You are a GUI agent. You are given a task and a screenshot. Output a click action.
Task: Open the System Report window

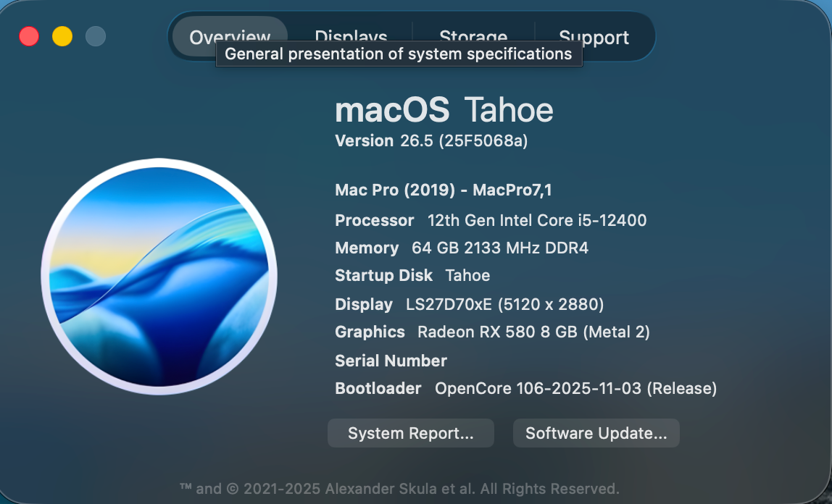[x=411, y=433]
